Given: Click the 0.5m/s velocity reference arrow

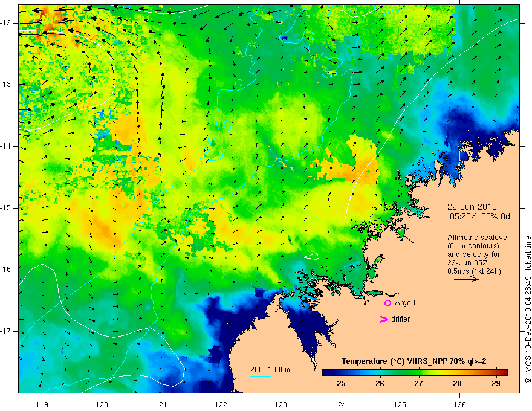Looking at the screenshot, I should [466, 279].
